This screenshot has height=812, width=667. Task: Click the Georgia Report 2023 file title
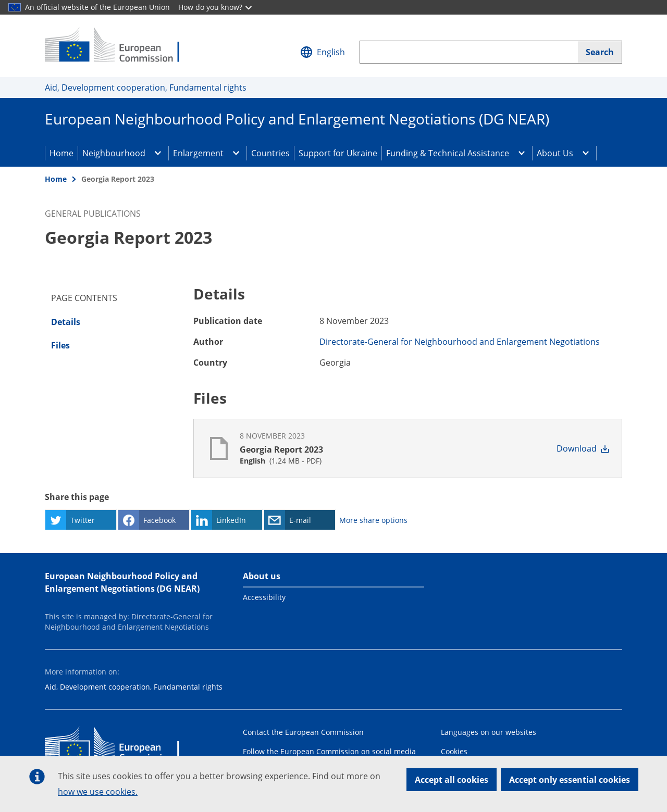[281, 449]
